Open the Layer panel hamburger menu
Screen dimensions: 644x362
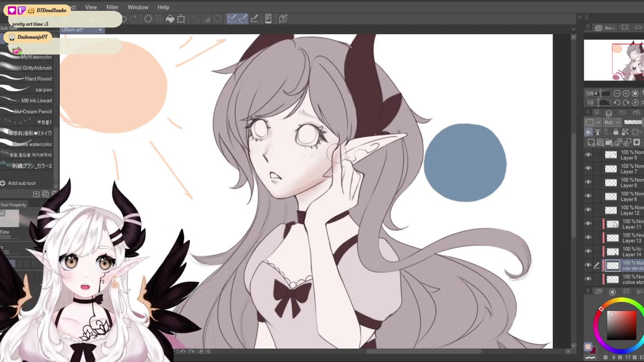[x=588, y=112]
